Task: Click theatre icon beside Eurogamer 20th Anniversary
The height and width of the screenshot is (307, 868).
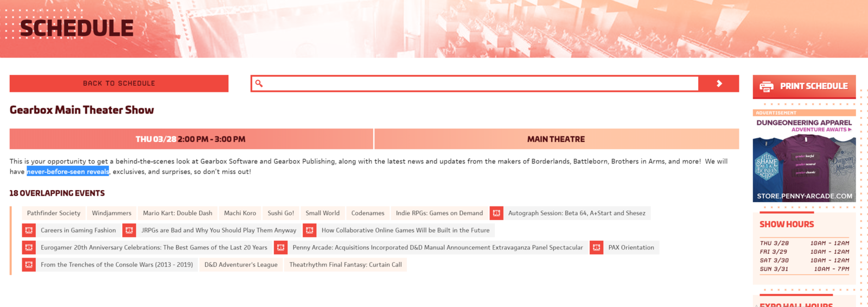Action: 29,247
